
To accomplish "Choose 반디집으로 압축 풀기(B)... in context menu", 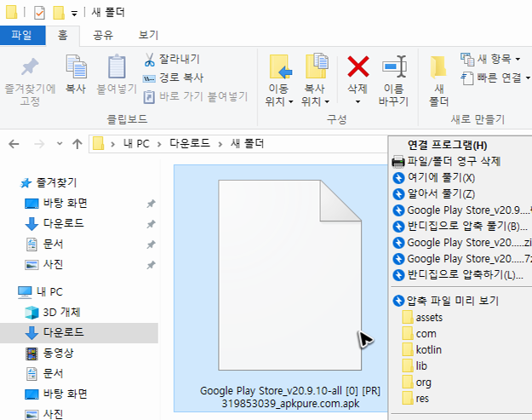I will pyautogui.click(x=461, y=226).
